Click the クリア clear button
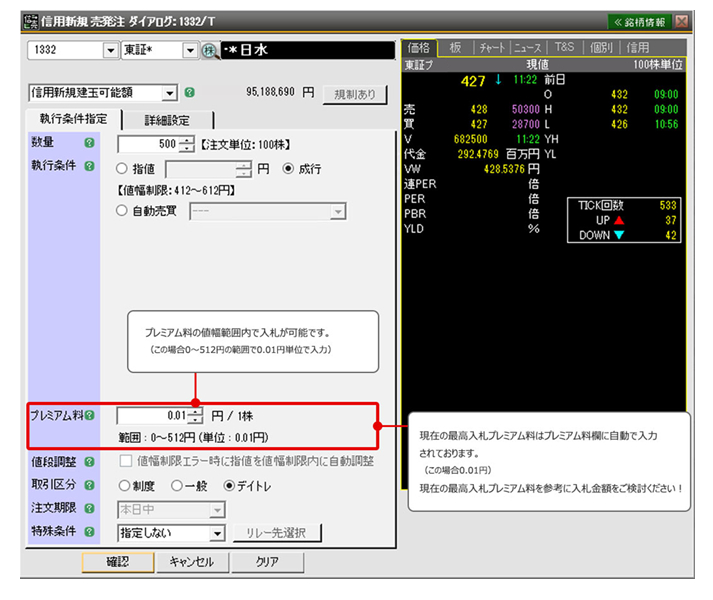 click(x=267, y=562)
